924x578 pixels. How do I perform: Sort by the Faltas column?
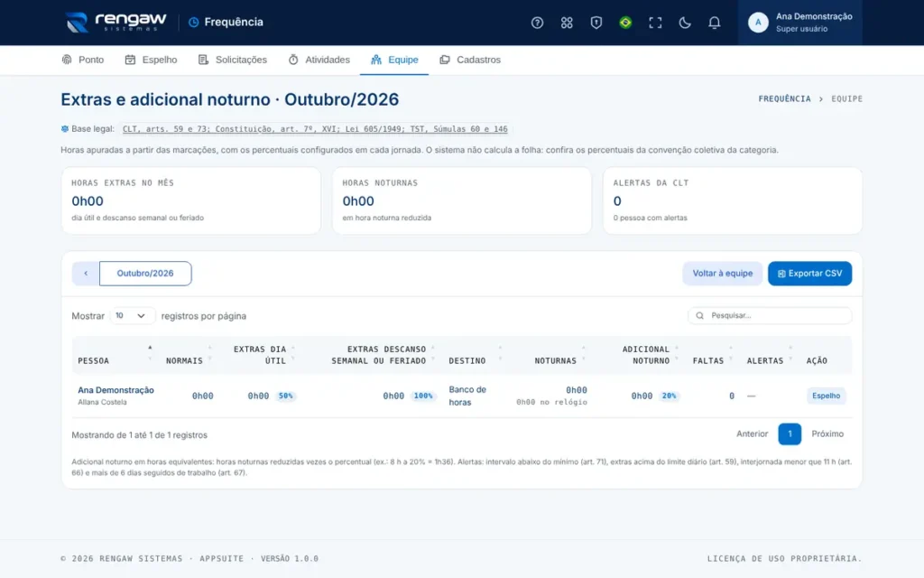click(712, 355)
